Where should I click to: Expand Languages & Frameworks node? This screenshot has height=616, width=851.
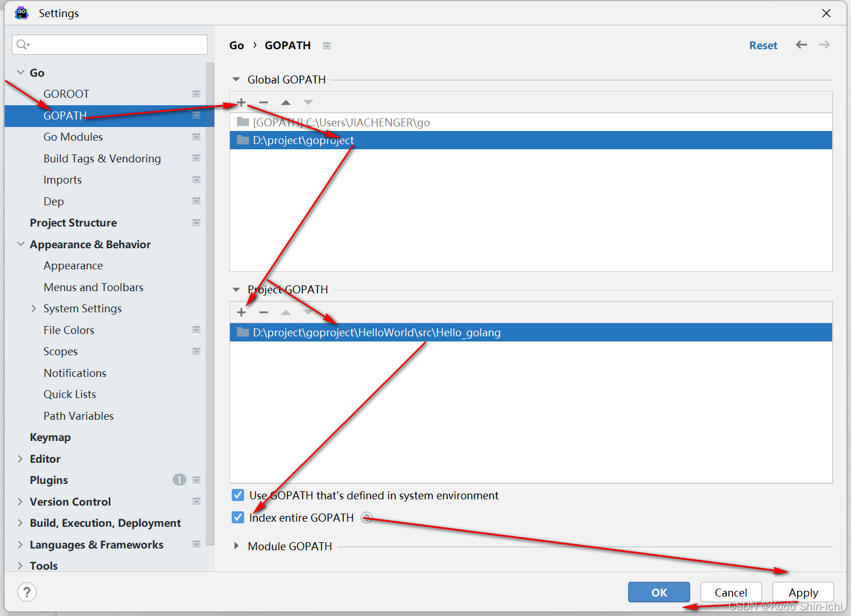[21, 545]
